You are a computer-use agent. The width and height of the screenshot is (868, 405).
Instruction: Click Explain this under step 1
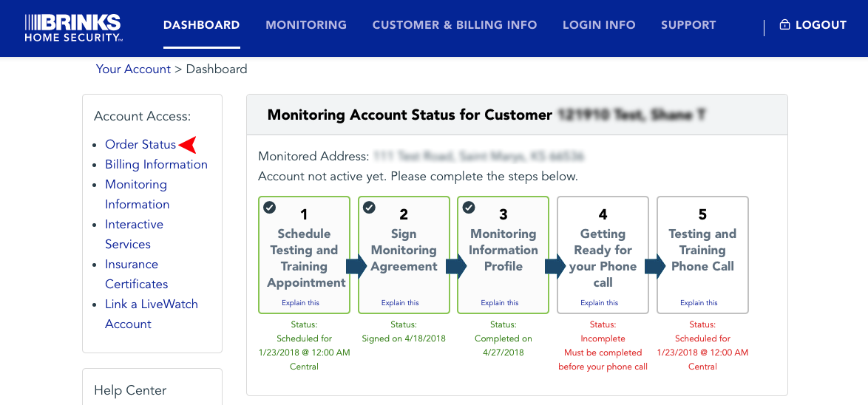(301, 303)
